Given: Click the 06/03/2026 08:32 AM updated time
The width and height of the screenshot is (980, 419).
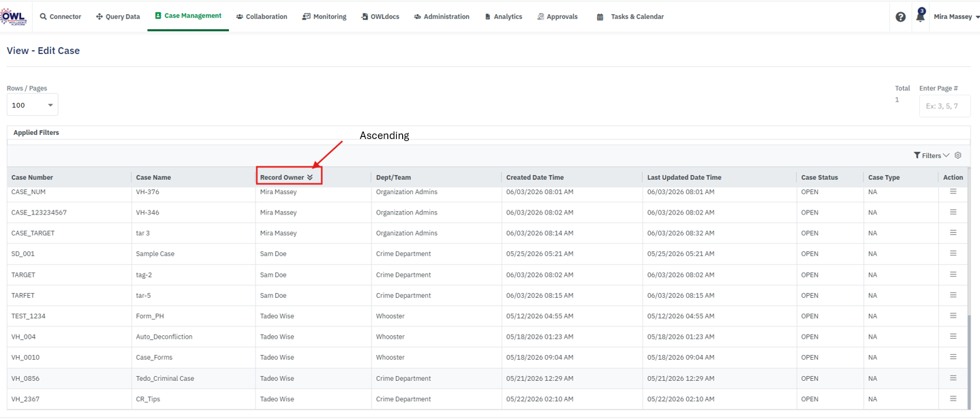Looking at the screenshot, I should [x=681, y=233].
